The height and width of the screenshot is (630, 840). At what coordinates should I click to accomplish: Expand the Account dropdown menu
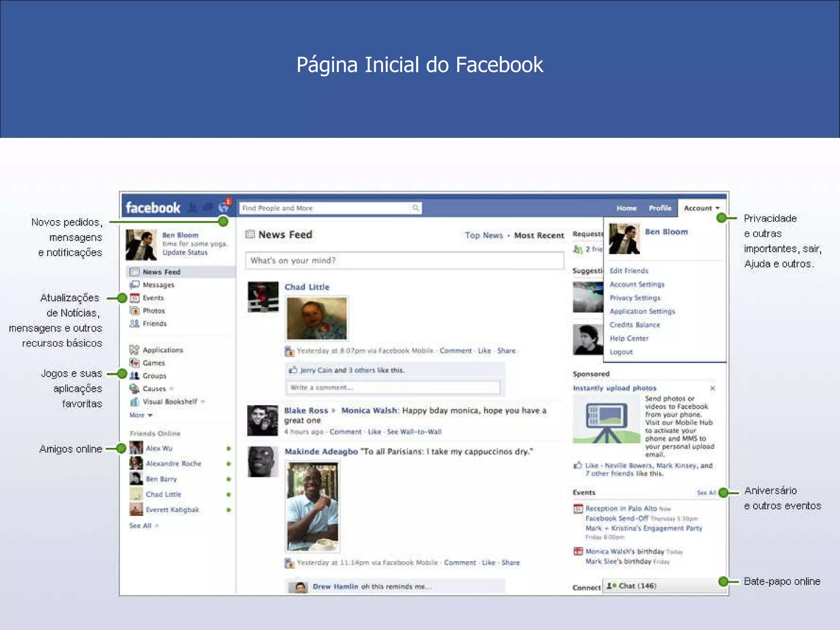[701, 208]
